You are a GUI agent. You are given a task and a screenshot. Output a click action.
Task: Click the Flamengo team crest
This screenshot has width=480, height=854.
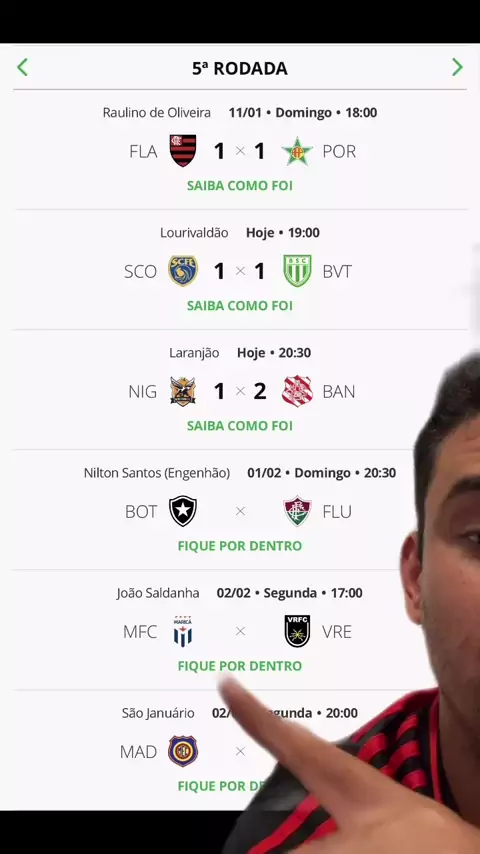click(x=183, y=151)
